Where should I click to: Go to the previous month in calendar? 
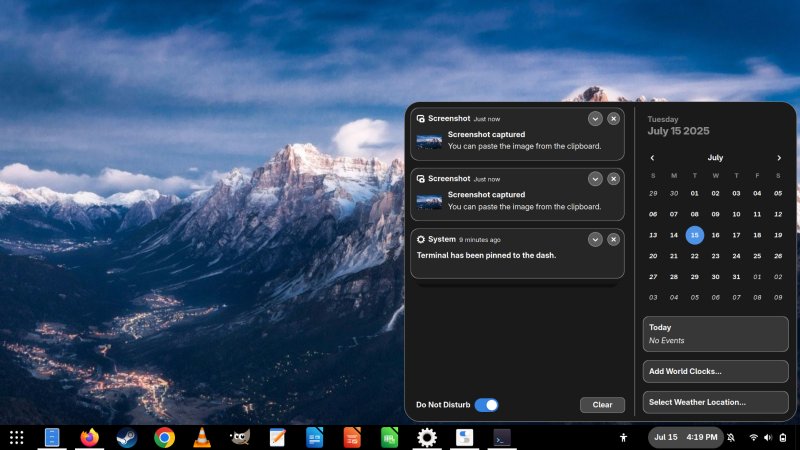tap(652, 158)
